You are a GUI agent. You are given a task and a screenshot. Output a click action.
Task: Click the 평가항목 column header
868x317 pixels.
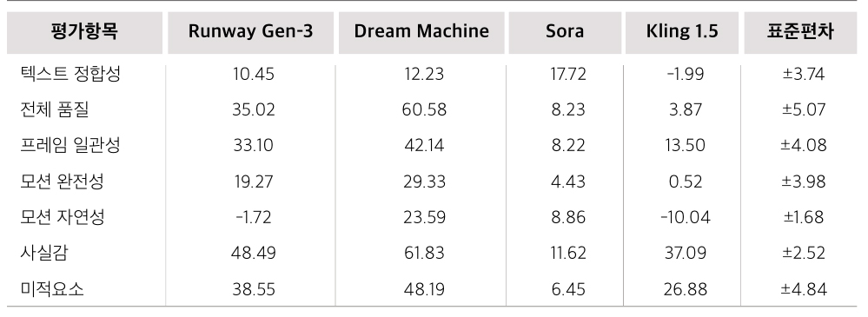click(84, 31)
